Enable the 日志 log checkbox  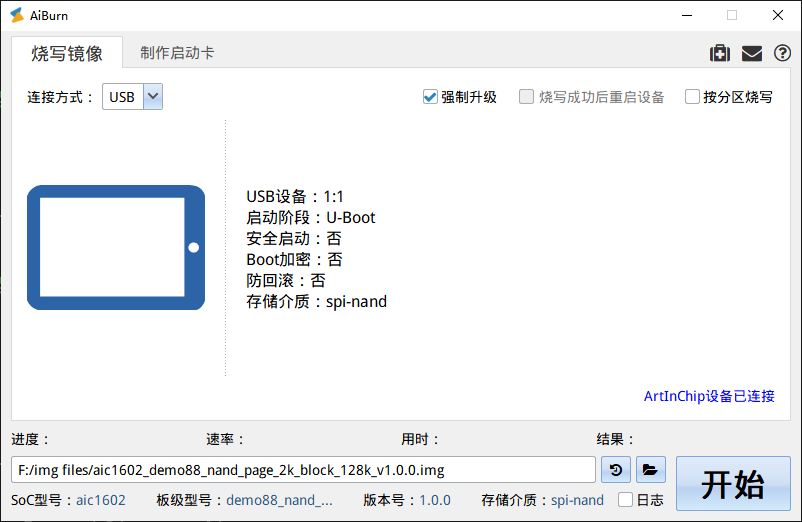[626, 500]
